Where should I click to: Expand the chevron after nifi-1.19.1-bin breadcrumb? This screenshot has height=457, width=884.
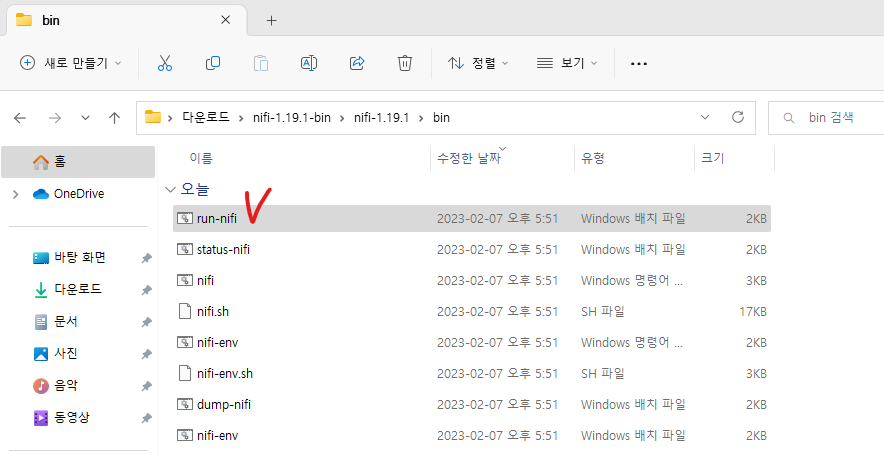tap(342, 118)
